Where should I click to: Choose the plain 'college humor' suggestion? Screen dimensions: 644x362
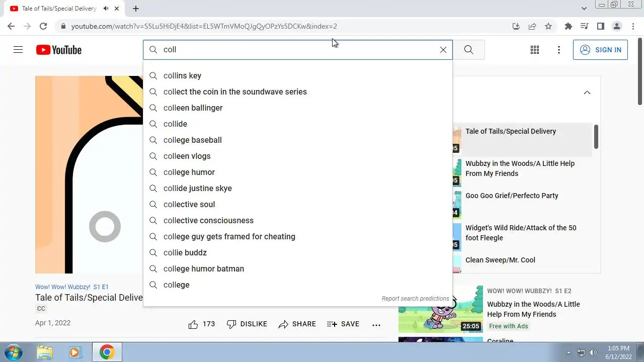pyautogui.click(x=298, y=172)
